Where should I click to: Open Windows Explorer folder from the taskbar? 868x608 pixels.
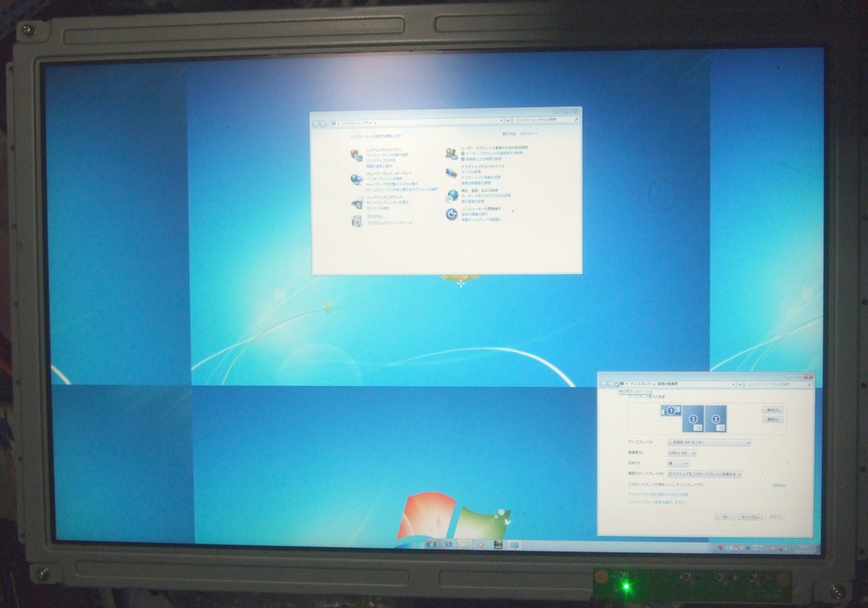(x=465, y=544)
